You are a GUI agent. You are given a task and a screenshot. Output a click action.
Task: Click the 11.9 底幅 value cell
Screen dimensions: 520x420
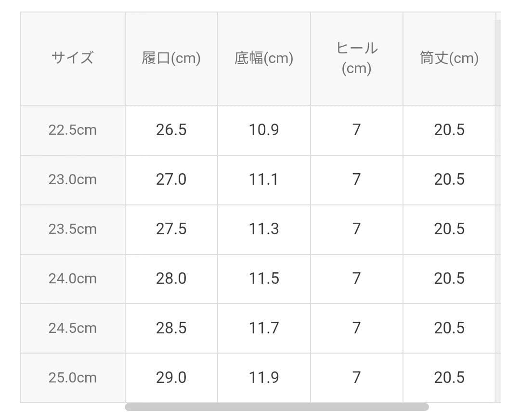(264, 378)
